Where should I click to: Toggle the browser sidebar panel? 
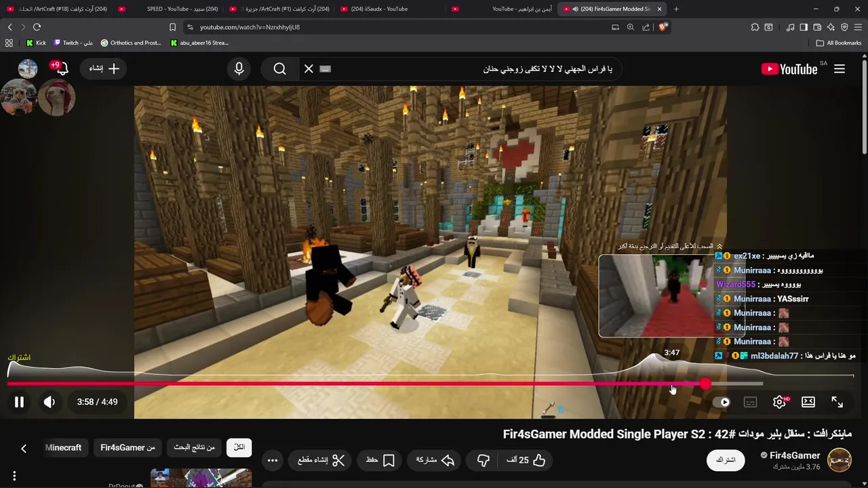(804, 27)
